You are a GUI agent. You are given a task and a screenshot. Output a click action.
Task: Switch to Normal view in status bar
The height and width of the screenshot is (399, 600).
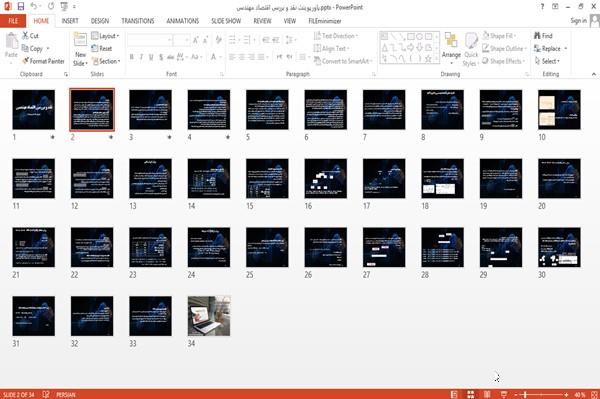(x=454, y=394)
